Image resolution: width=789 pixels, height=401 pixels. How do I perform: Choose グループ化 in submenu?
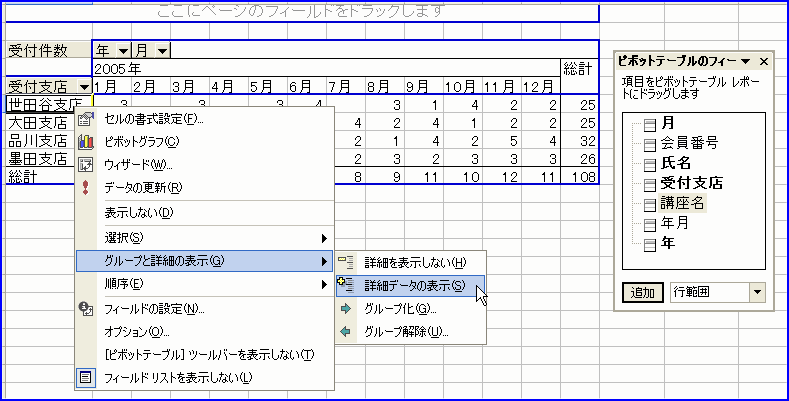411,309
